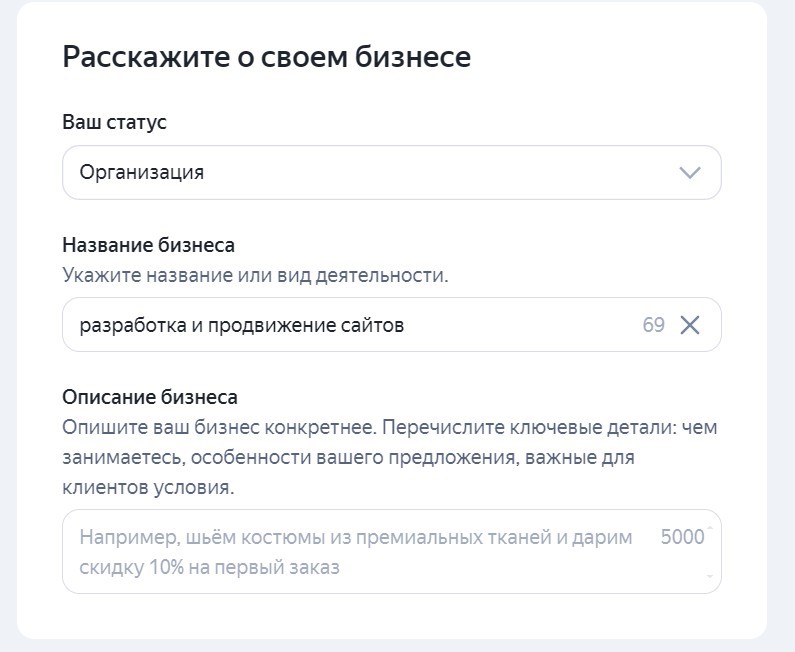Click the 'Описание бизнеса' label
Image resolution: width=795 pixels, height=652 pixels.
click(x=150, y=397)
